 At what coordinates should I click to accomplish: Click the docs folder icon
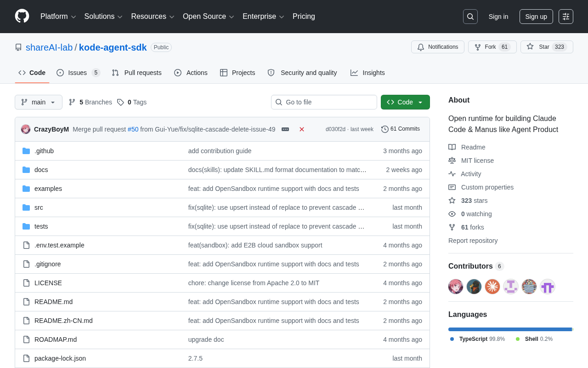(26, 170)
